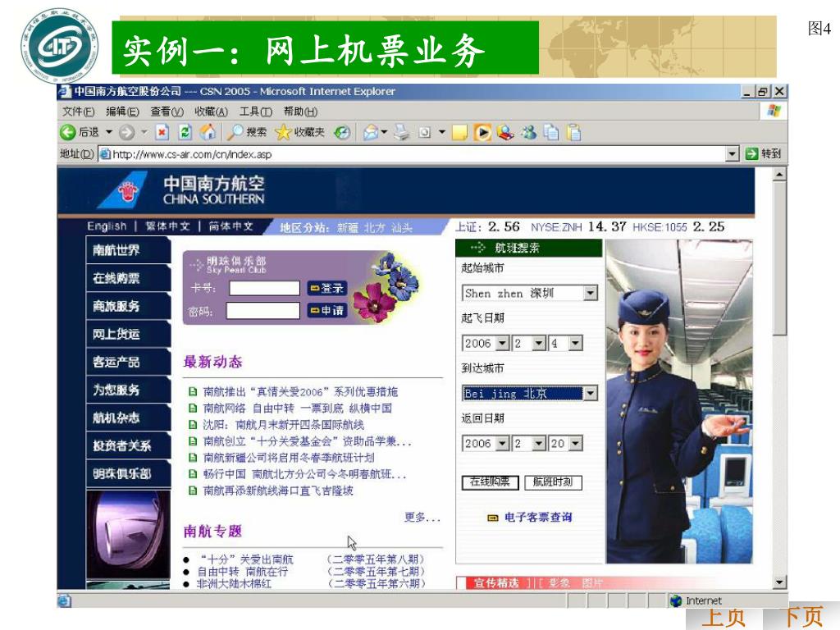The image size is (840, 630).
Task: Click the 在线购票 button in flight search
Action: coord(490,482)
